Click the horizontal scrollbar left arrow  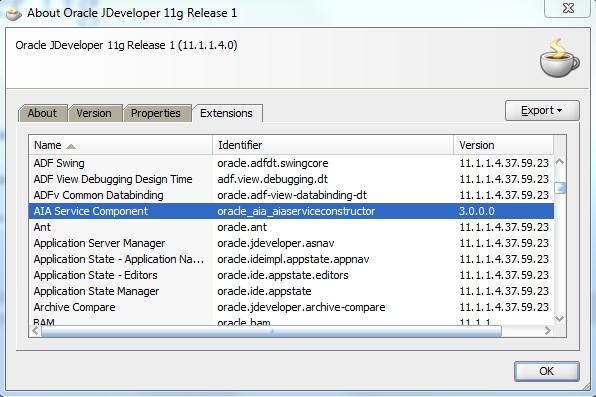click(35, 331)
